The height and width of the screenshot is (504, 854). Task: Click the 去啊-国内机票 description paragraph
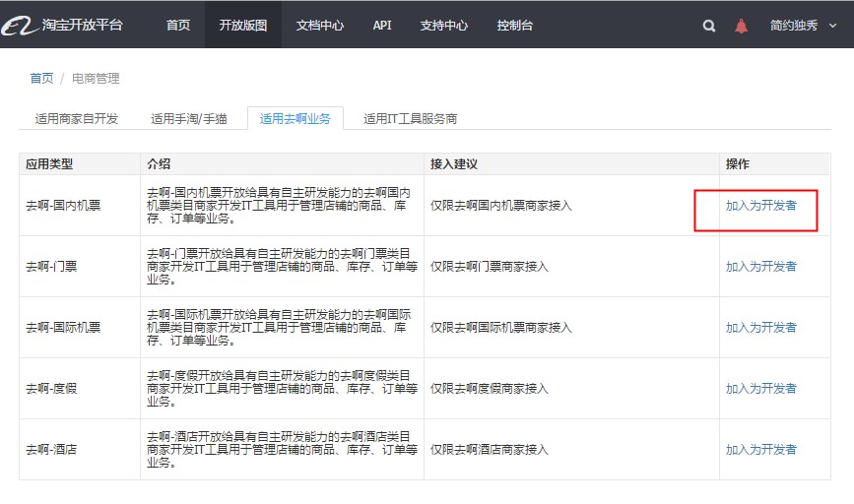click(279, 206)
